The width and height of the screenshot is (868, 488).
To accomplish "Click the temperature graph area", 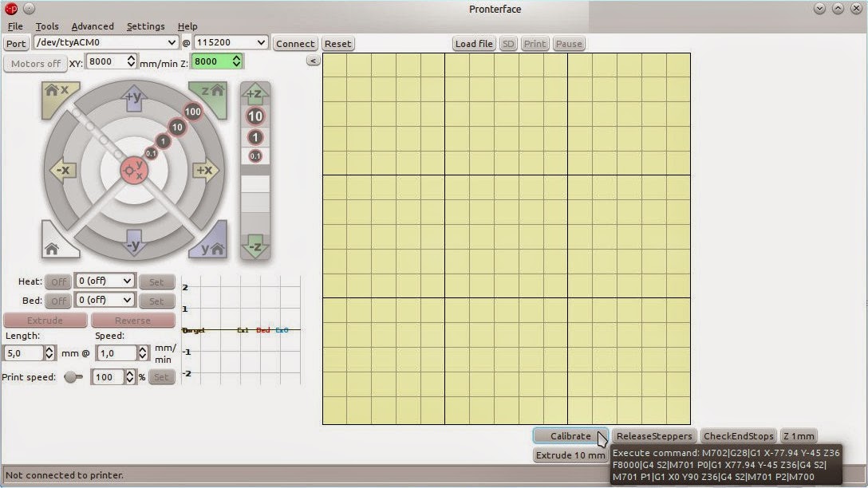I will pos(242,330).
